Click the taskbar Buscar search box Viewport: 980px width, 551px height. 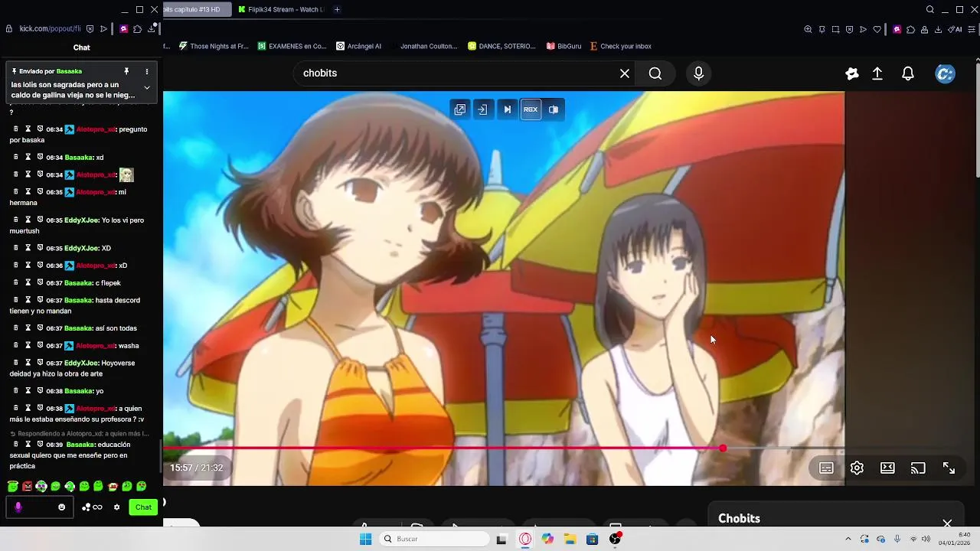click(x=435, y=539)
